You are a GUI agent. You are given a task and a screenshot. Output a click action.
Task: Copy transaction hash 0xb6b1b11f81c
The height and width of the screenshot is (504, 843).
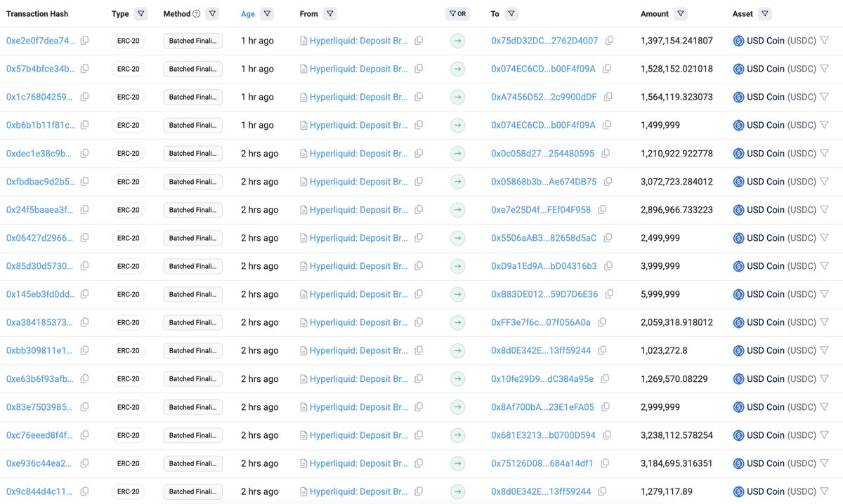coord(84,125)
